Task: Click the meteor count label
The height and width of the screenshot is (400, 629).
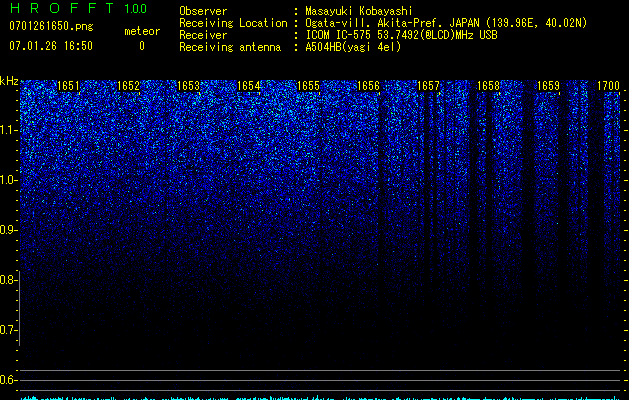Action: pyautogui.click(x=142, y=31)
